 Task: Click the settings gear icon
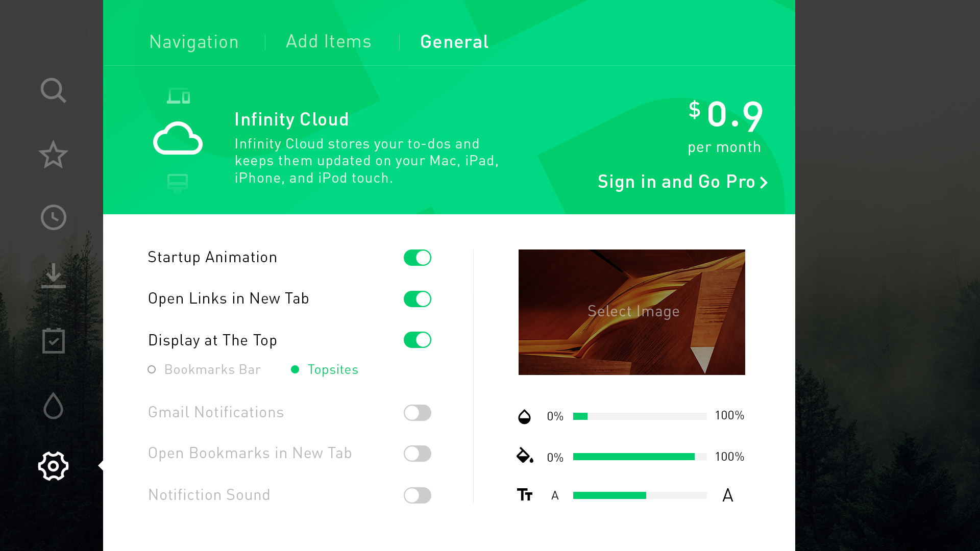(53, 466)
